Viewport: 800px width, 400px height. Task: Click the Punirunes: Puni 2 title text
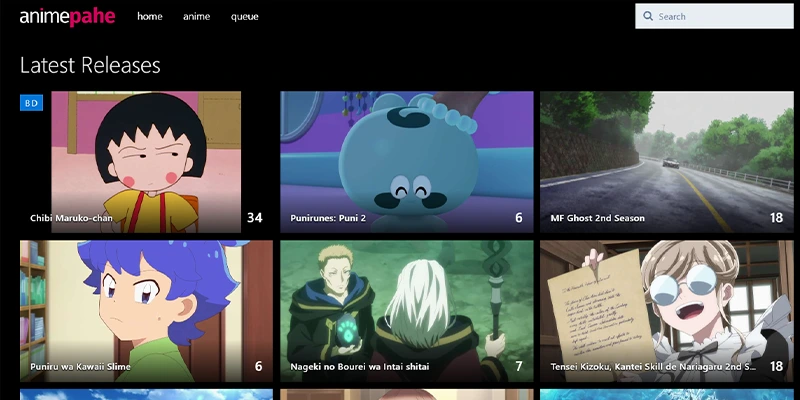coord(328,218)
